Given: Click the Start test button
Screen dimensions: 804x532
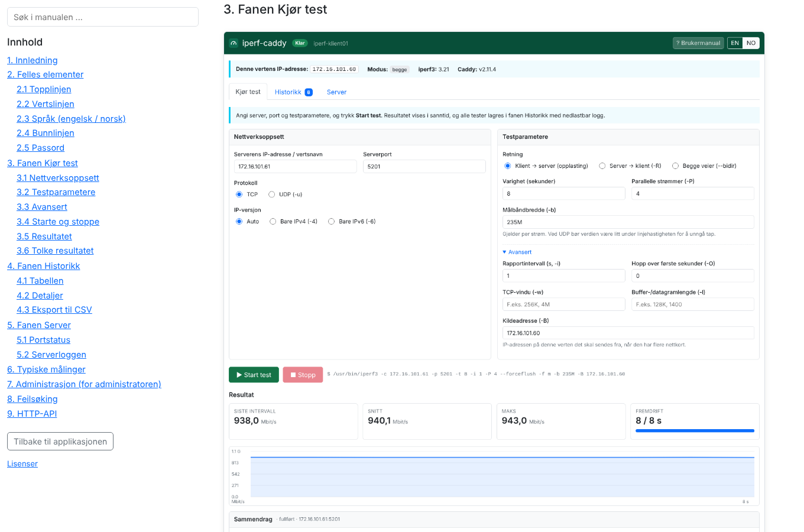Looking at the screenshot, I should [254, 375].
